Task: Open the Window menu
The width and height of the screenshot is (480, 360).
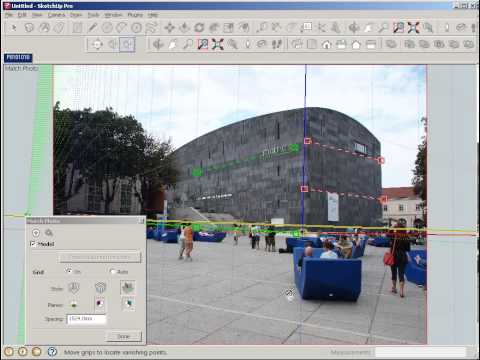Action: [x=113, y=15]
